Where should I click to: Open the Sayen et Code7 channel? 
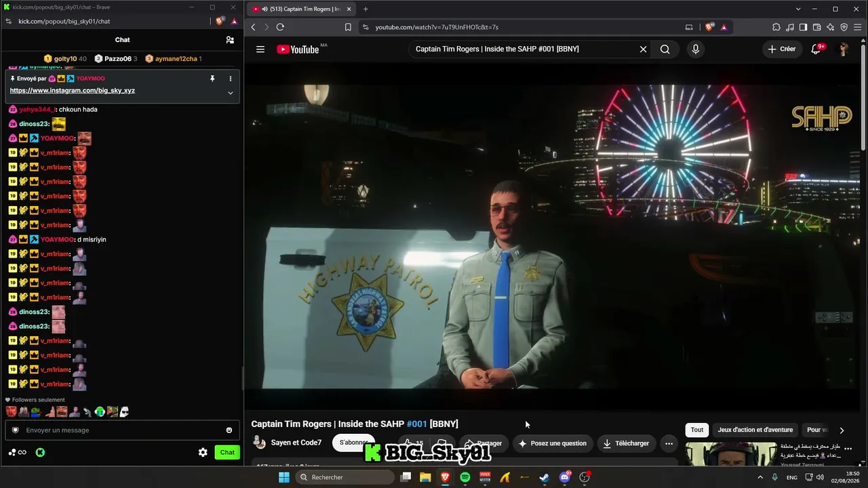tap(296, 443)
